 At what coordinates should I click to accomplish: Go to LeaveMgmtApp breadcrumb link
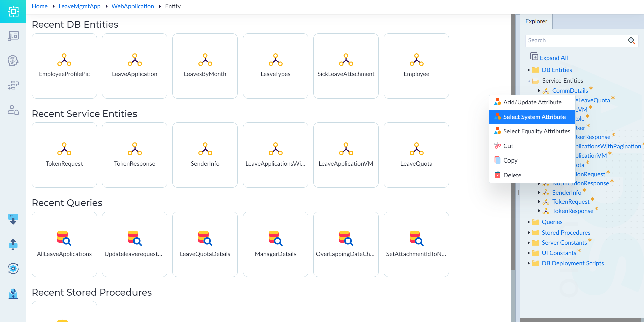(x=79, y=6)
